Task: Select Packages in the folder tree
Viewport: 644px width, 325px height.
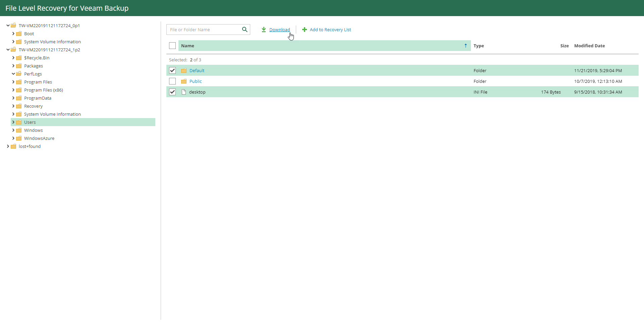Action: (x=34, y=66)
